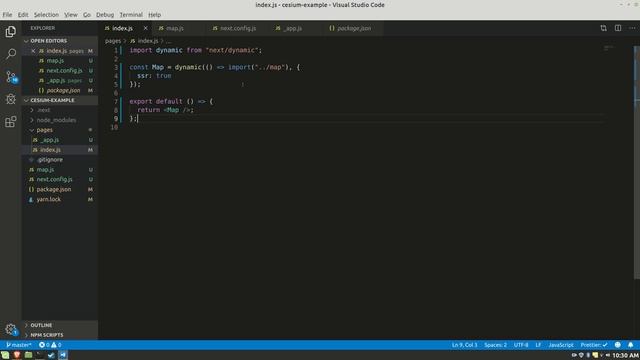Expand the NPM Scripts section
The width and height of the screenshot is (640, 360).
pyautogui.click(x=60, y=335)
